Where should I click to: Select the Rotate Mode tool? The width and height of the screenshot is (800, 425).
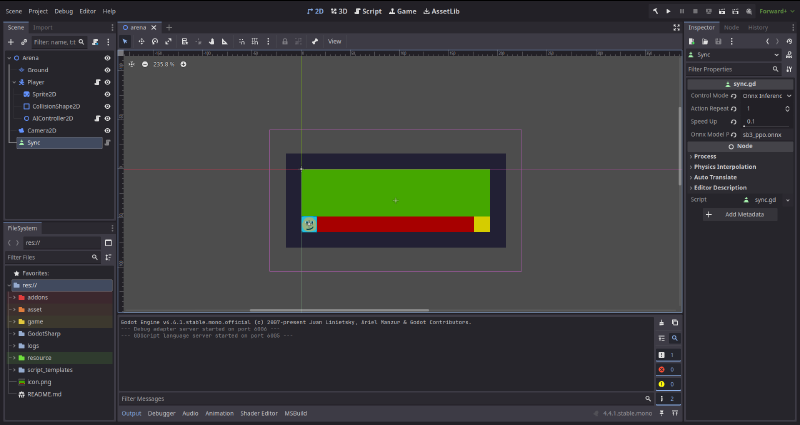155,41
